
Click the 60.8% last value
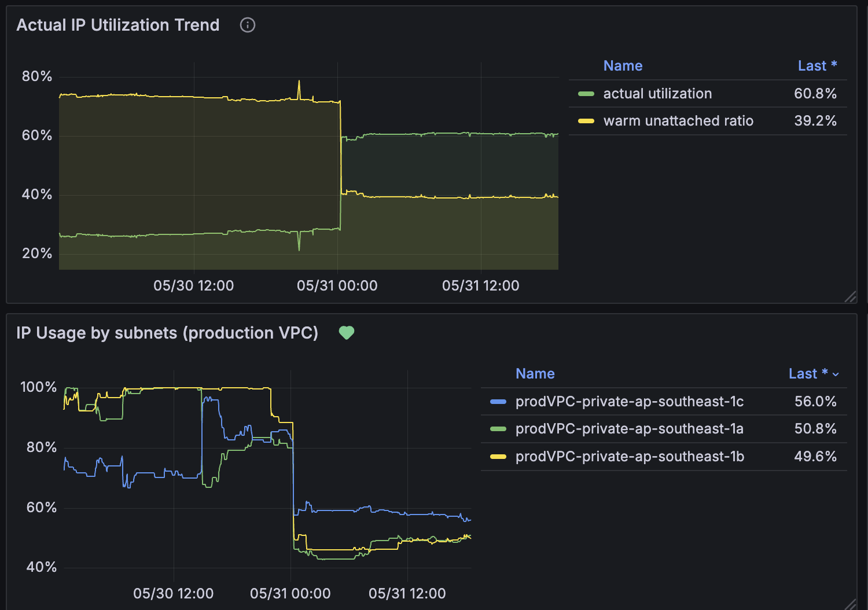click(815, 94)
